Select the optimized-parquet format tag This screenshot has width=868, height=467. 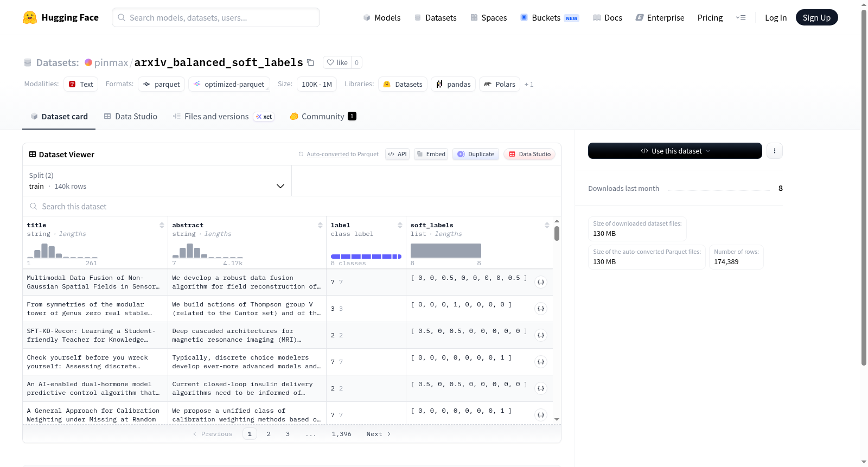click(x=229, y=84)
